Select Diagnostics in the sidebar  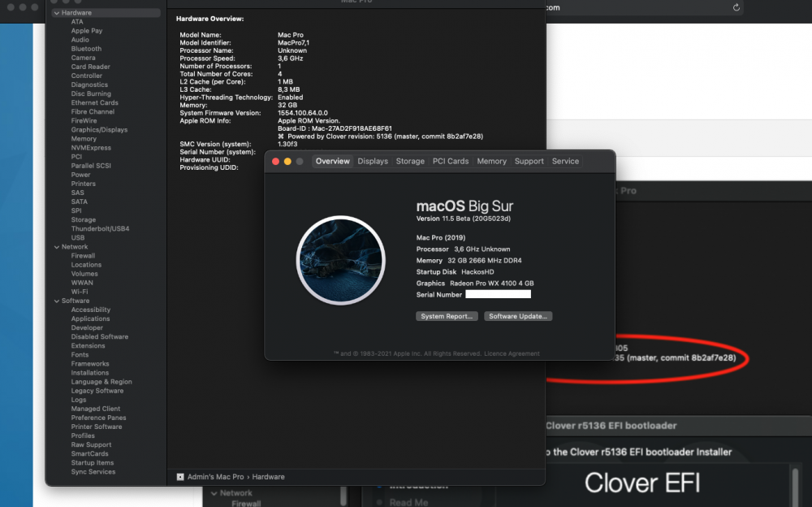[89, 84]
